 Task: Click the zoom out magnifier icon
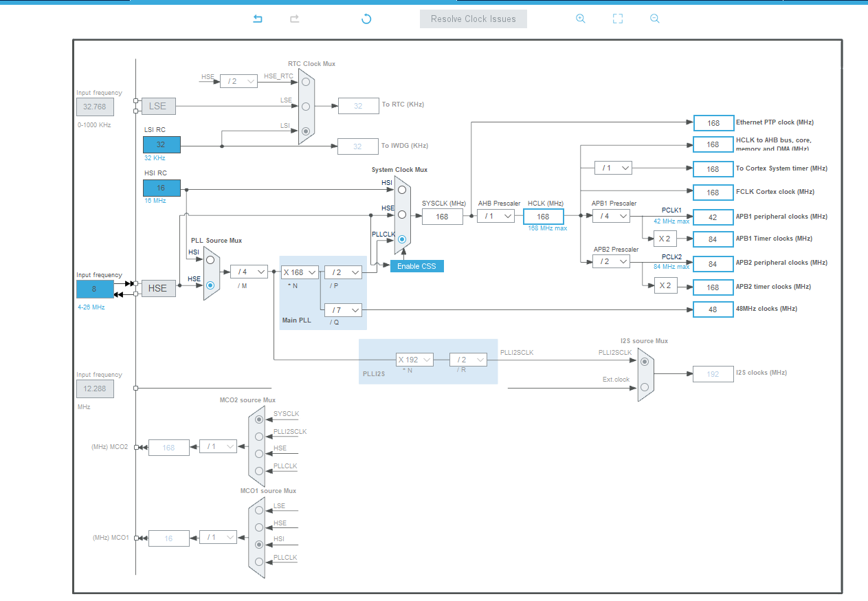click(x=655, y=19)
